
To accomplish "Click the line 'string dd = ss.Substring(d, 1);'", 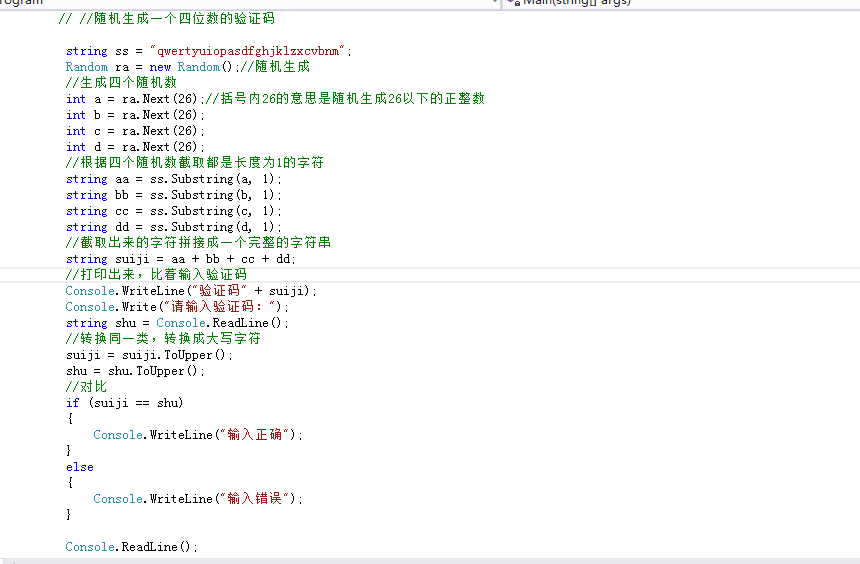I will (173, 227).
